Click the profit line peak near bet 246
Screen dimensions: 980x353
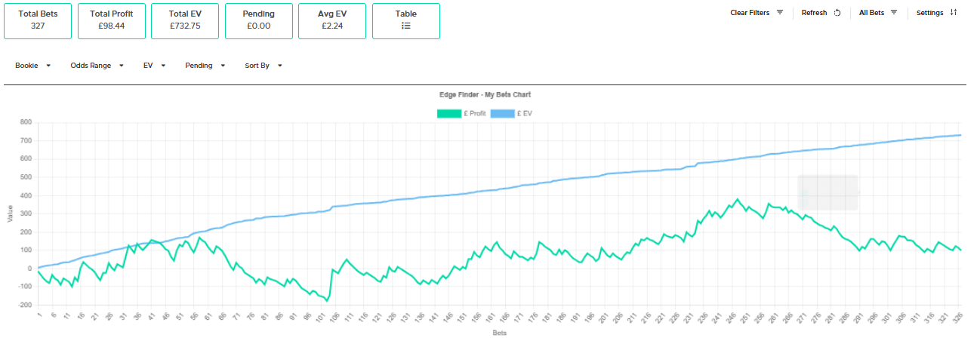click(737, 200)
